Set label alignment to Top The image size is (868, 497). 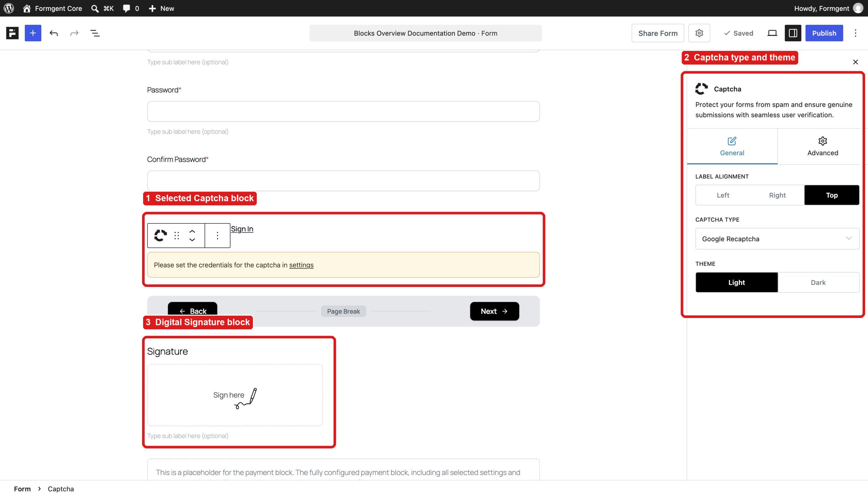831,195
